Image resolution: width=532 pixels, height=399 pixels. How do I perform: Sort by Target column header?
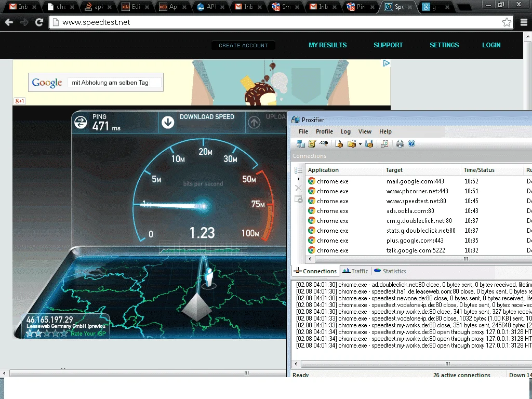422,170
